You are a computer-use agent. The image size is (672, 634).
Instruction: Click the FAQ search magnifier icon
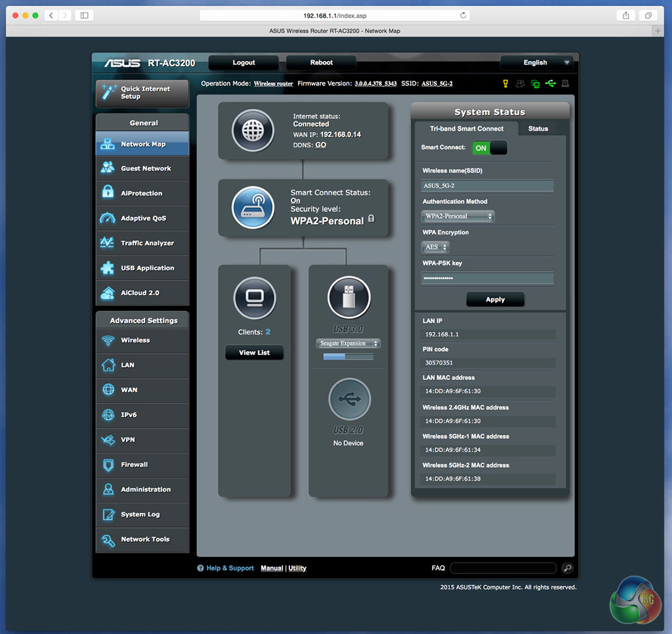(x=568, y=568)
